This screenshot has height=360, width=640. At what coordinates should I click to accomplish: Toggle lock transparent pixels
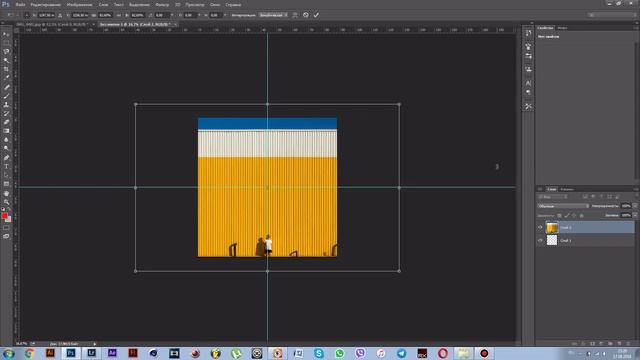pos(559,216)
